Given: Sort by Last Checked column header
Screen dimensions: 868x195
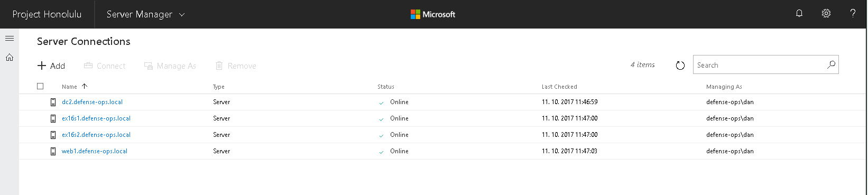Looking at the screenshot, I should pyautogui.click(x=559, y=87).
